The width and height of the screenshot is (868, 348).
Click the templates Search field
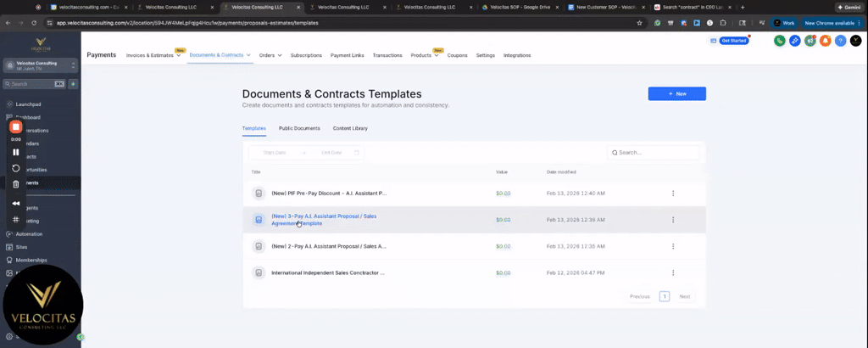(654, 153)
